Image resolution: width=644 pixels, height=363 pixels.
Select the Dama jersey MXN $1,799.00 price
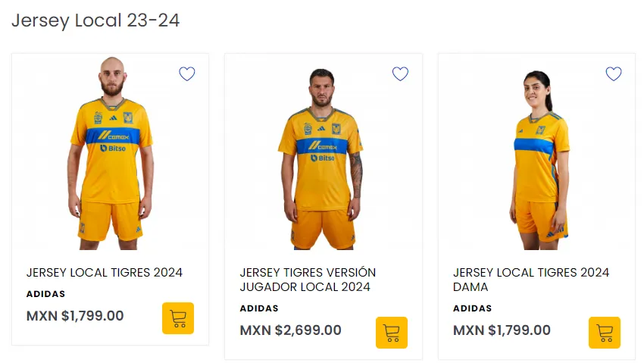tap(502, 330)
